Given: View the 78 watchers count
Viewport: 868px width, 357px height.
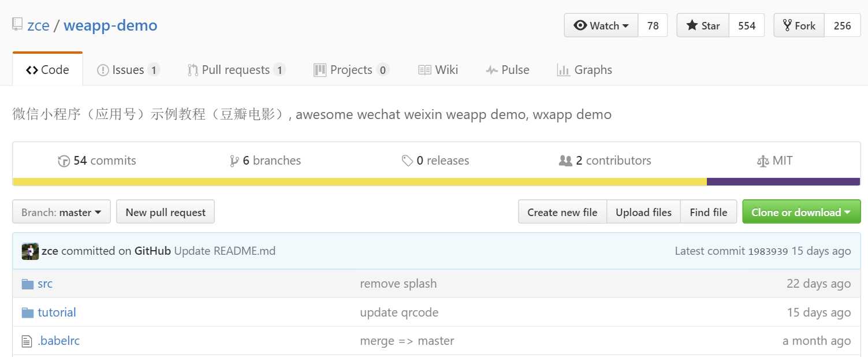Looking at the screenshot, I should (x=653, y=25).
